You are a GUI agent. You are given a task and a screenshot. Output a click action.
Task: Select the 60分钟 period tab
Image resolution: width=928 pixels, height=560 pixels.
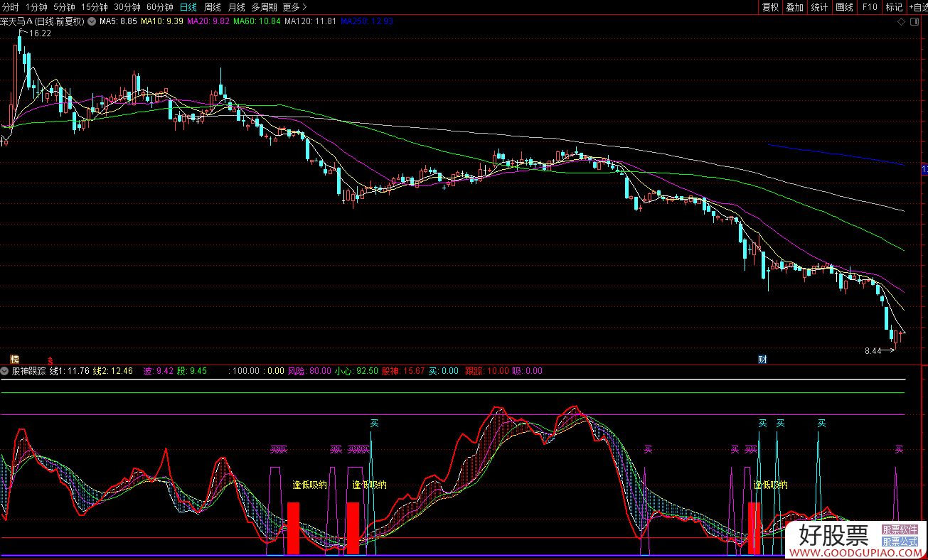pos(160,7)
